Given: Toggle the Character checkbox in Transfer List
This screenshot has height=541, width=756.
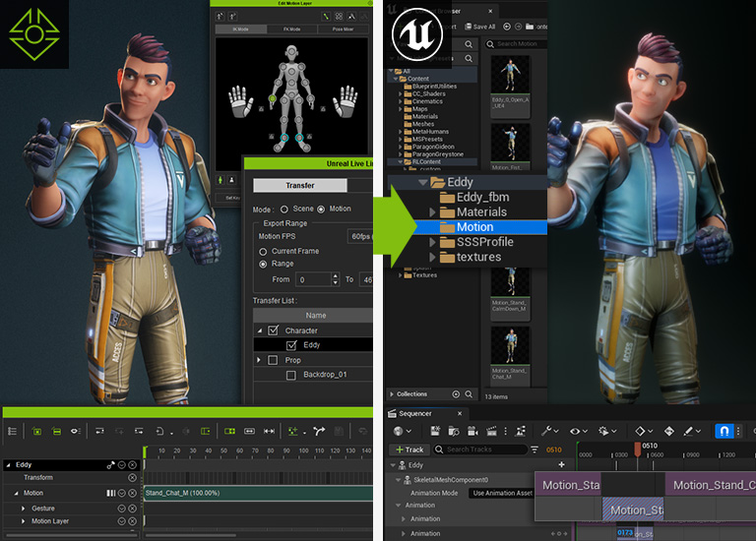Looking at the screenshot, I should (x=274, y=331).
